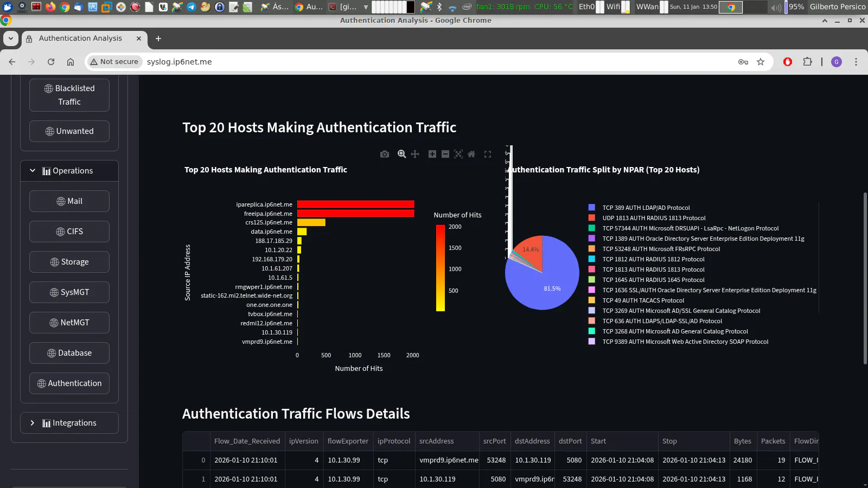868x488 pixels.
Task: Open the red ad-blocker extension
Action: point(788,62)
